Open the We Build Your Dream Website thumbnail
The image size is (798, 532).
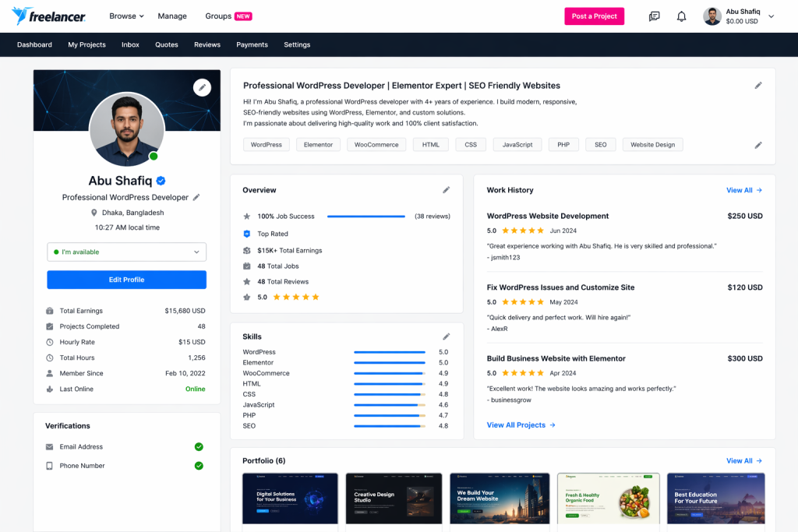pyautogui.click(x=500, y=499)
